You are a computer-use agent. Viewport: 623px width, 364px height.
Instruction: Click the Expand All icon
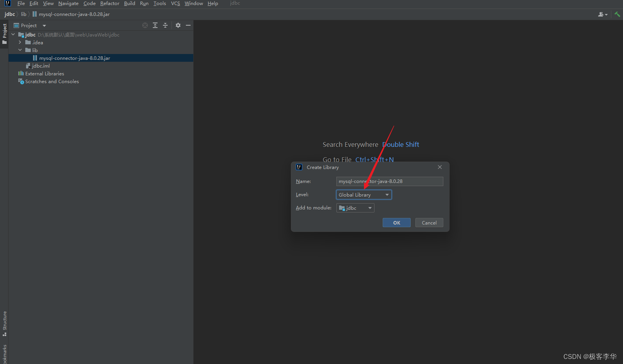[155, 25]
